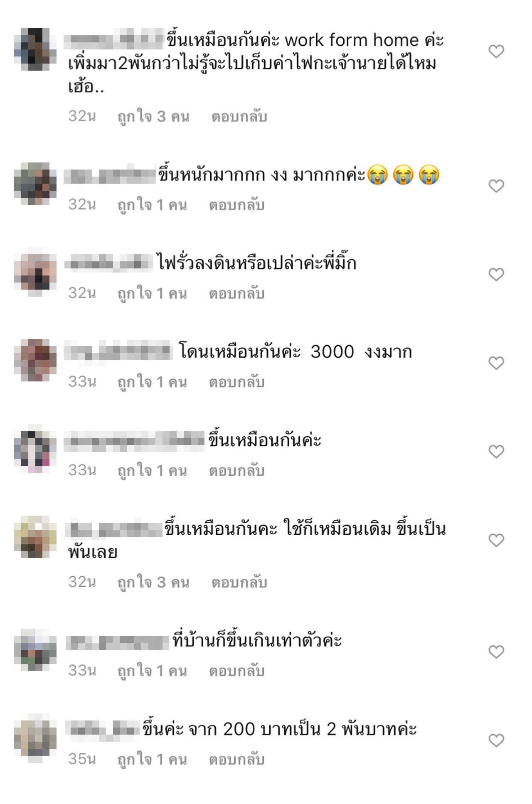532x804 pixels.
Task: Heart the '200 บาทเป็น 2 พันบาท' comment
Action: tap(496, 740)
